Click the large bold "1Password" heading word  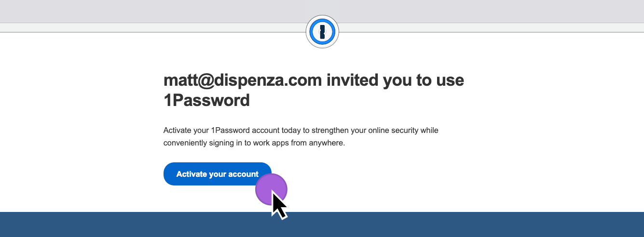coord(206,100)
